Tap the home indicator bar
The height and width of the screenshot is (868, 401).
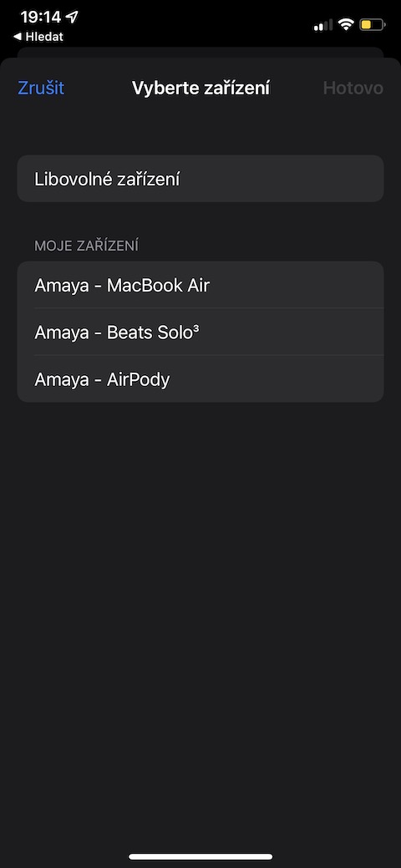coord(200,856)
